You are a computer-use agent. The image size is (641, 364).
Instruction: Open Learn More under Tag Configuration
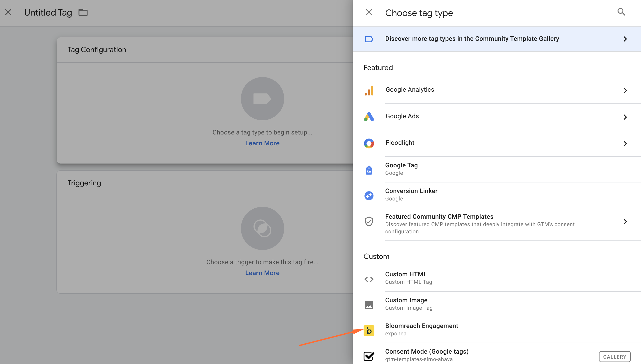coord(262,143)
